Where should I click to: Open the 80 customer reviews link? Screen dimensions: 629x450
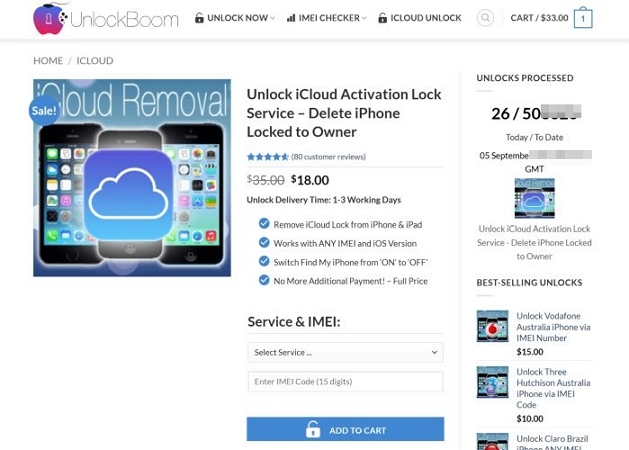coord(329,157)
